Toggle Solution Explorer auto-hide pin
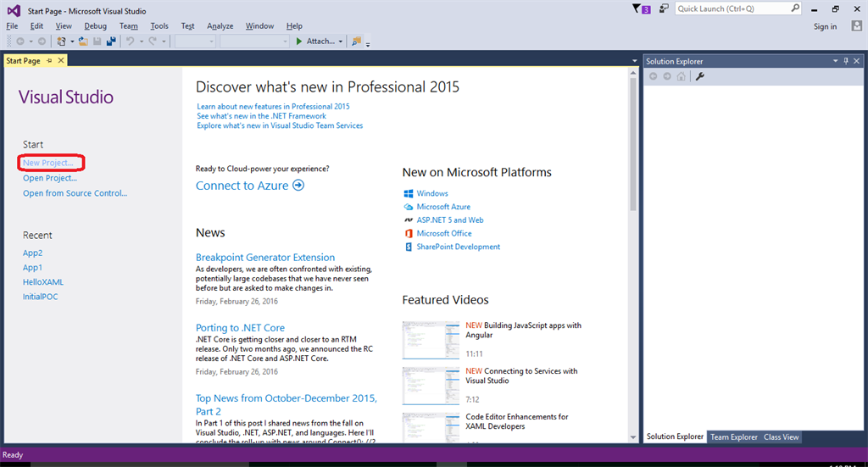This screenshot has width=868, height=467. click(846, 61)
